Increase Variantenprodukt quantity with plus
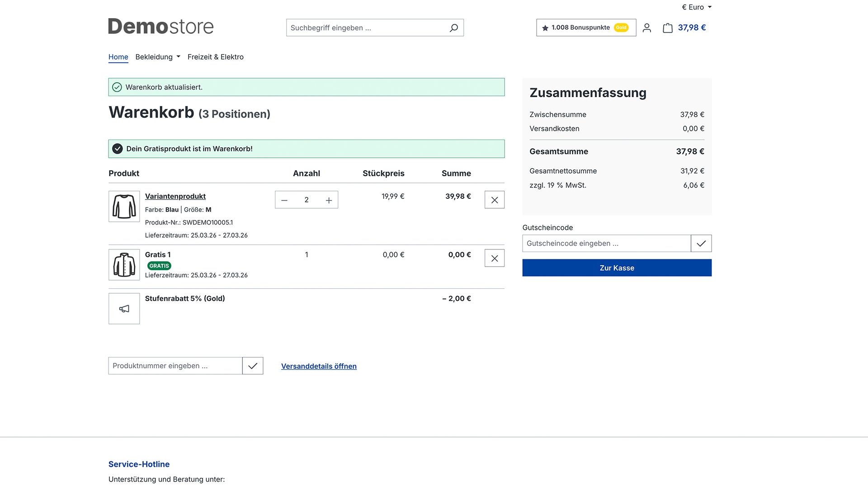 point(329,200)
